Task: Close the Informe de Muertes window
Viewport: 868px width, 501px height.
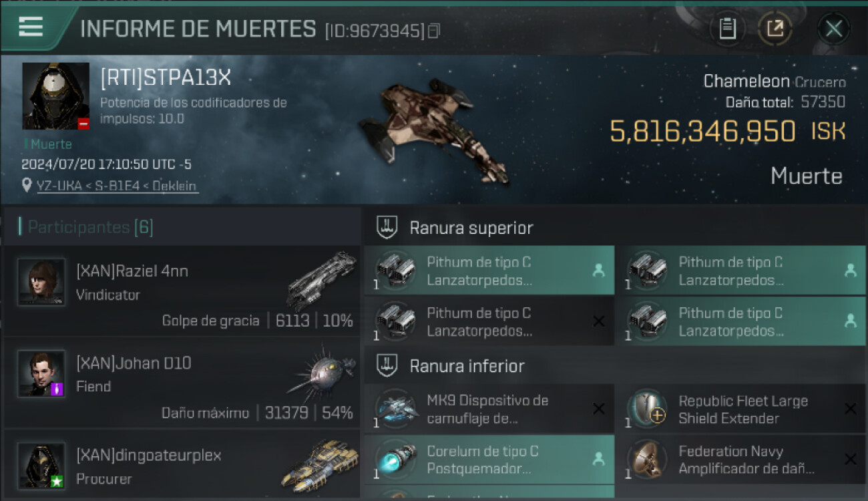Action: pos(833,28)
